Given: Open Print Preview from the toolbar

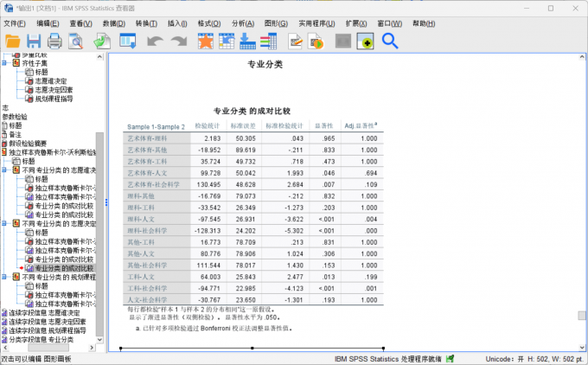Looking at the screenshot, I should coord(77,41).
